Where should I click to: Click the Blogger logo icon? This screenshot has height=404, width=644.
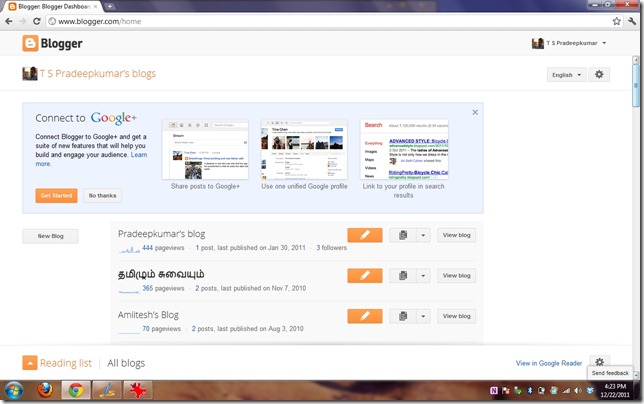click(30, 44)
